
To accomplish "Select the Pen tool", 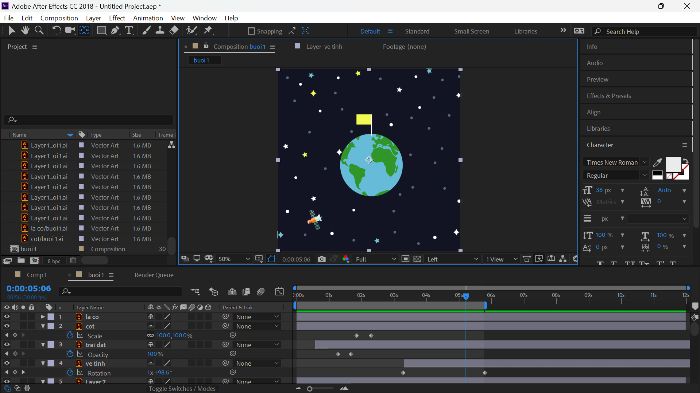I will 115,30.
